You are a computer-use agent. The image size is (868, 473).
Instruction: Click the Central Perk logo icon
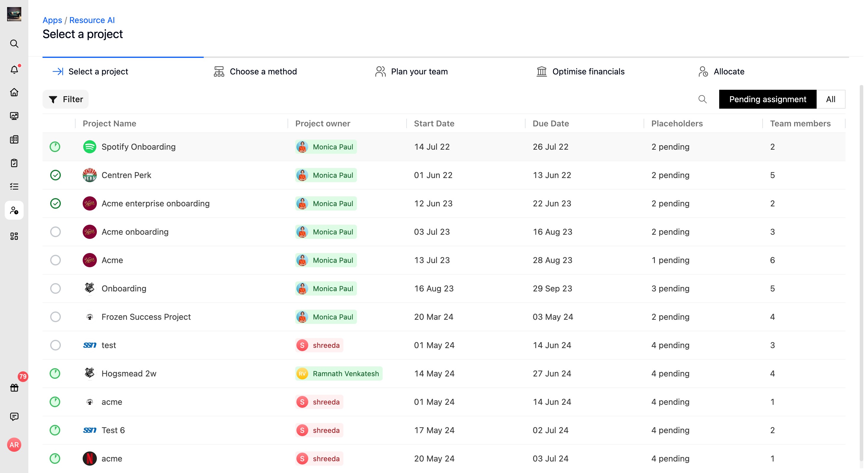pos(90,175)
